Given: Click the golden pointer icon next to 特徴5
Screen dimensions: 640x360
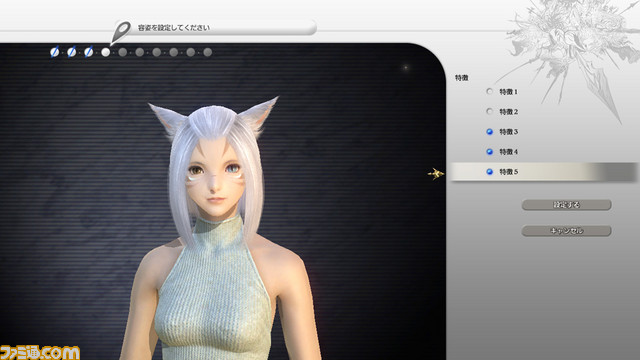Looking at the screenshot, I should coord(436,173).
